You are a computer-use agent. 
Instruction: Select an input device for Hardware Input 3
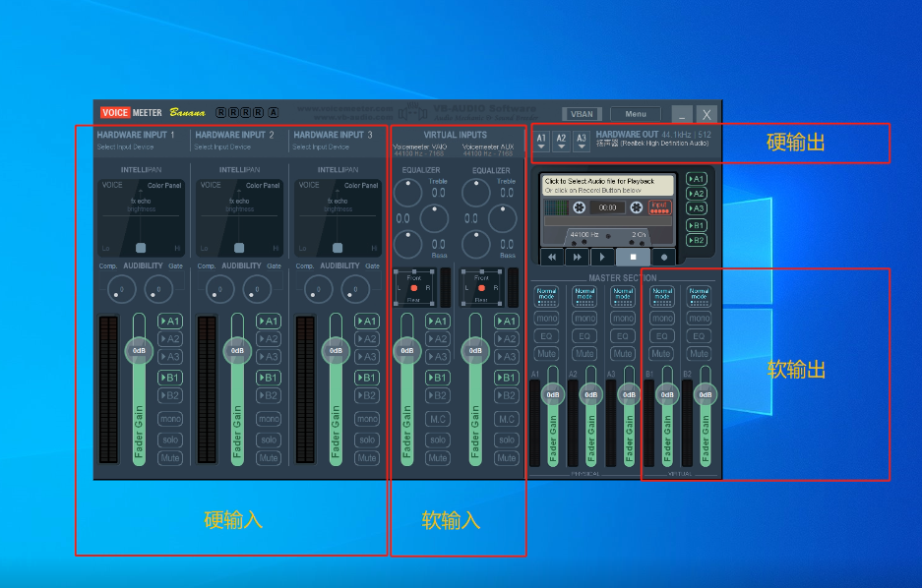pyautogui.click(x=321, y=147)
